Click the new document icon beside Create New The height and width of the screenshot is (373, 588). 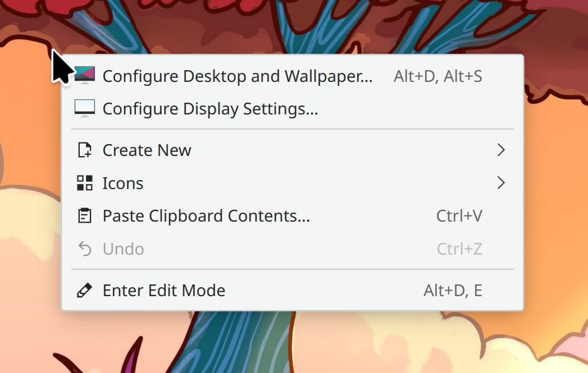pos(85,150)
